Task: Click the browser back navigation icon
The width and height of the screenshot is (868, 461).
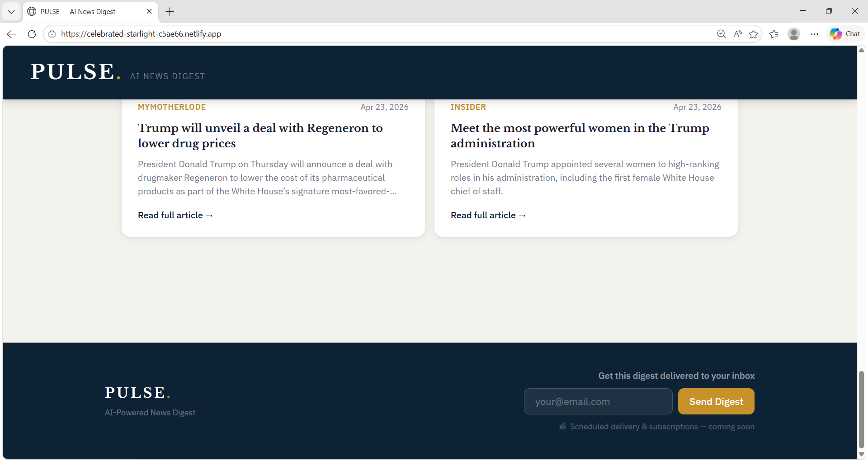Action: click(11, 34)
